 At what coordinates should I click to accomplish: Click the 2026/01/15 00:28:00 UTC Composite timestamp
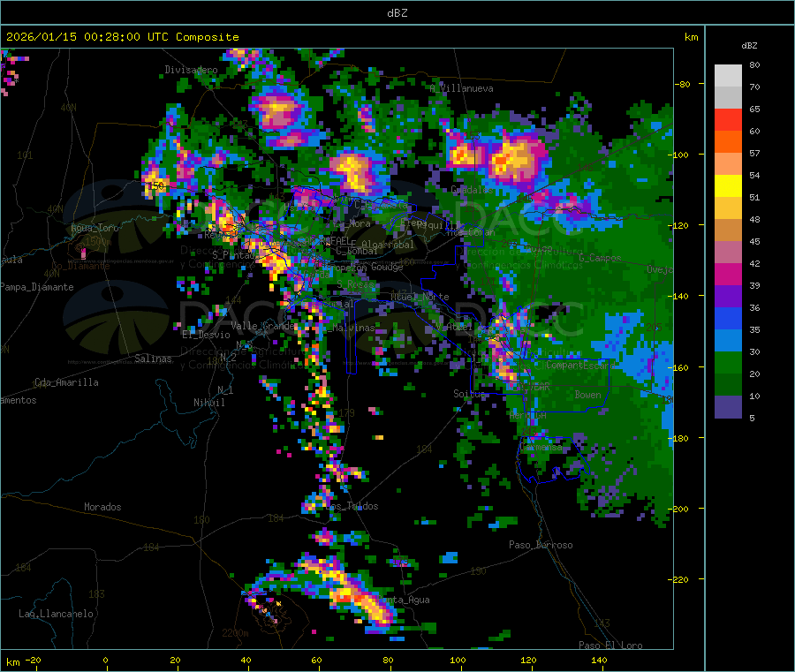tap(122, 37)
